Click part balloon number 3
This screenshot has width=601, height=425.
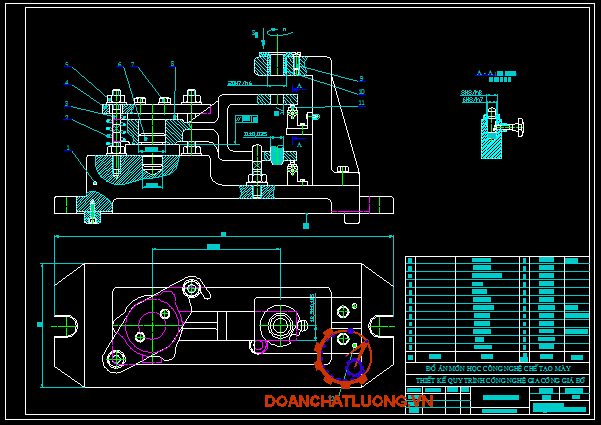click(x=67, y=103)
